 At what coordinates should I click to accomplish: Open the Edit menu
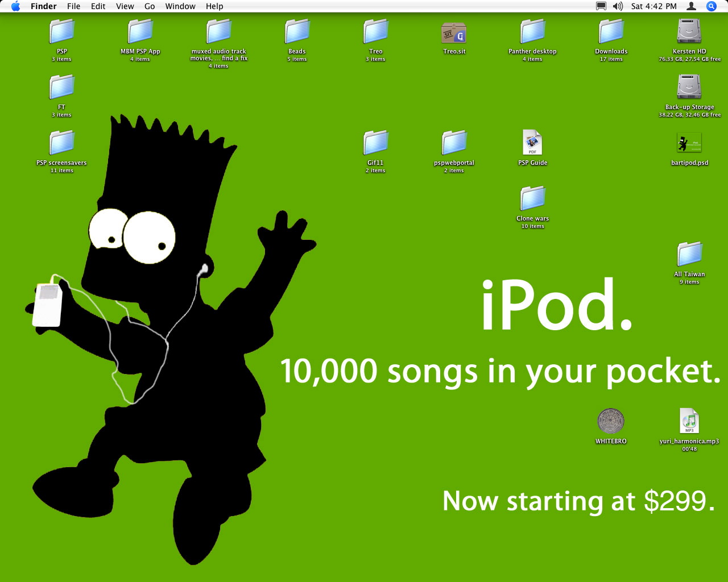[x=98, y=6]
